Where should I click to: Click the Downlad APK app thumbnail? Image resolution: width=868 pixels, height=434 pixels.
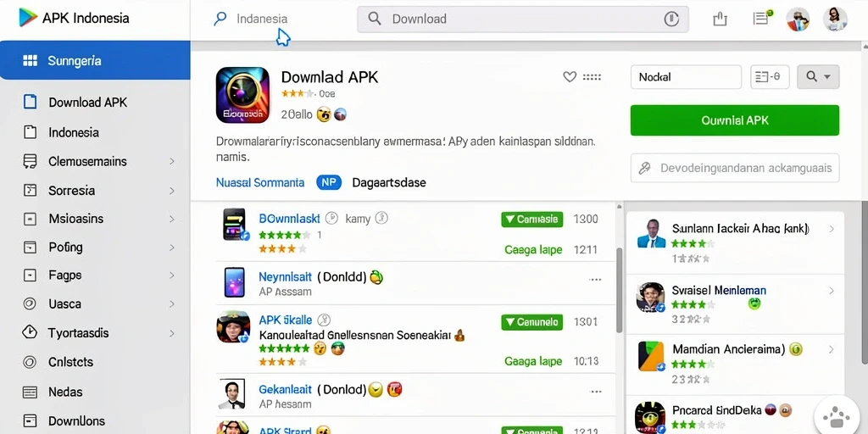(242, 95)
